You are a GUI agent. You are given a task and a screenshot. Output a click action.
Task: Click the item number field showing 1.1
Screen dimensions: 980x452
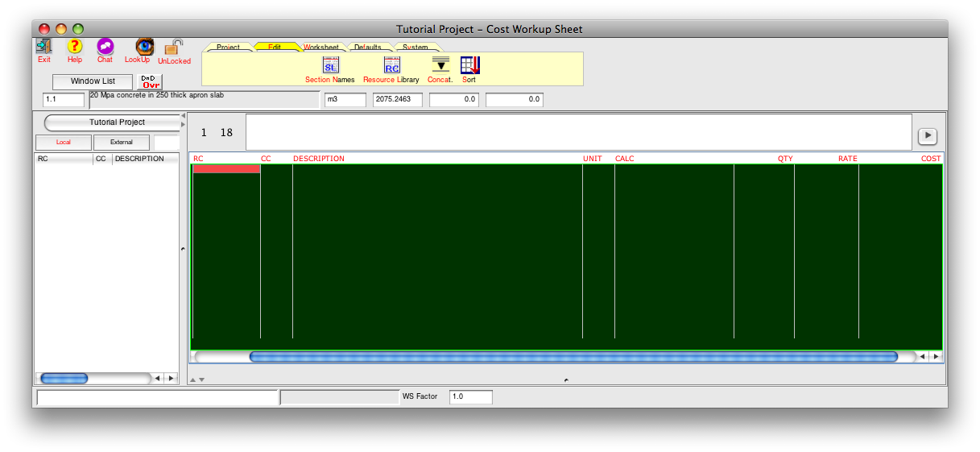pos(64,100)
